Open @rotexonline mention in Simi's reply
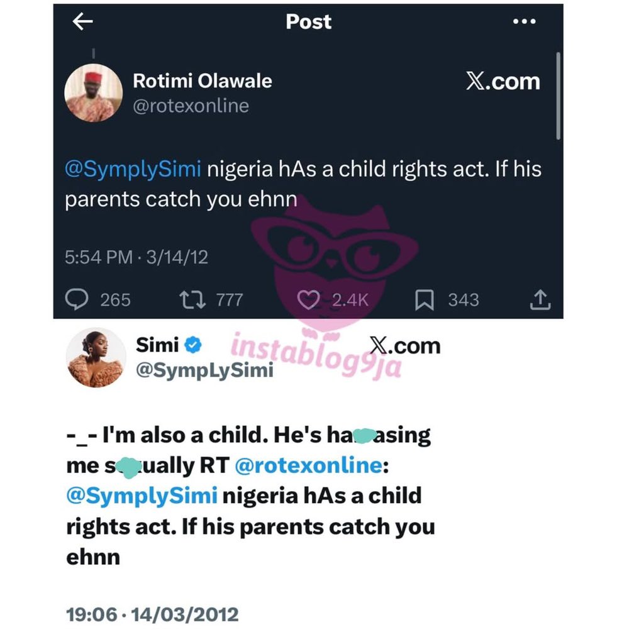 308,465
